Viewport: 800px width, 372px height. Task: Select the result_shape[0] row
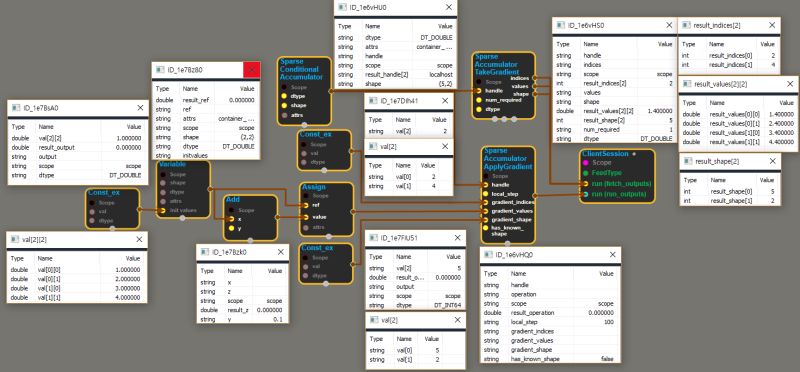point(730,191)
